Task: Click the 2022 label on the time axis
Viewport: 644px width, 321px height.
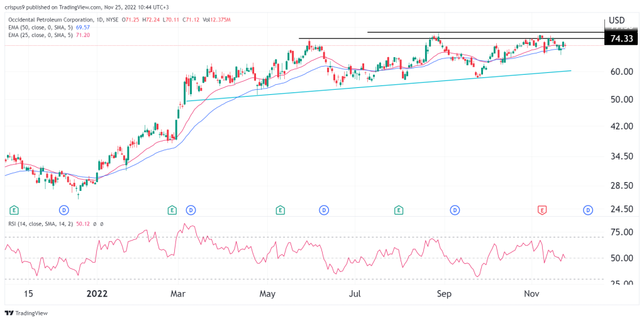Action: click(97, 294)
